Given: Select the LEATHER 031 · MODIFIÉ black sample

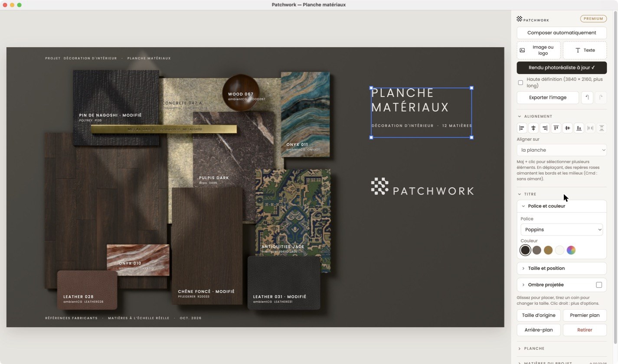Looking at the screenshot, I should 284,283.
